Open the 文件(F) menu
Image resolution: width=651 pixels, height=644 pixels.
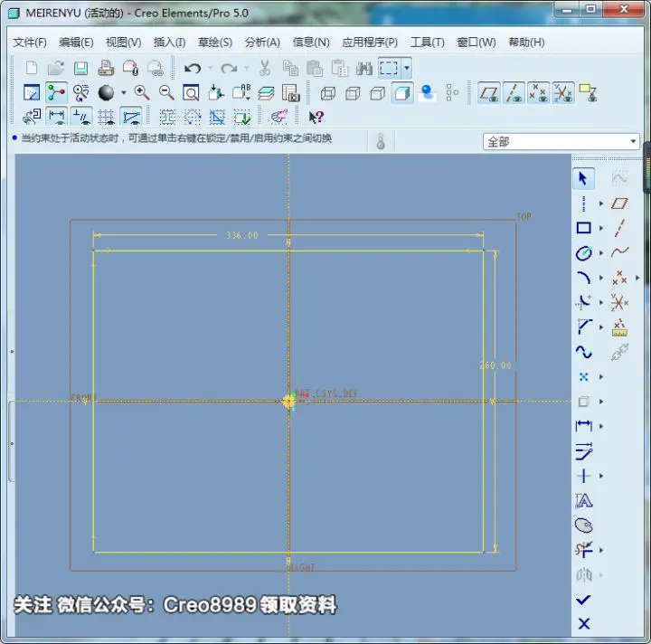(x=30, y=43)
